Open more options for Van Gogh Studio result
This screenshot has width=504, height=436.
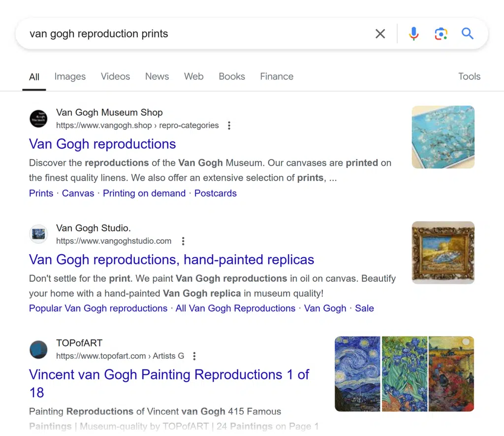point(183,241)
